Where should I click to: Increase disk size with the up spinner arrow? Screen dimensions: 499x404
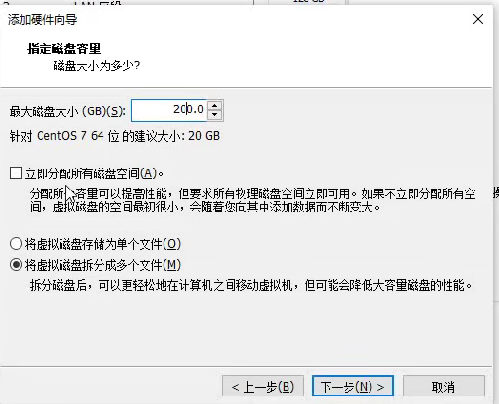(x=214, y=105)
